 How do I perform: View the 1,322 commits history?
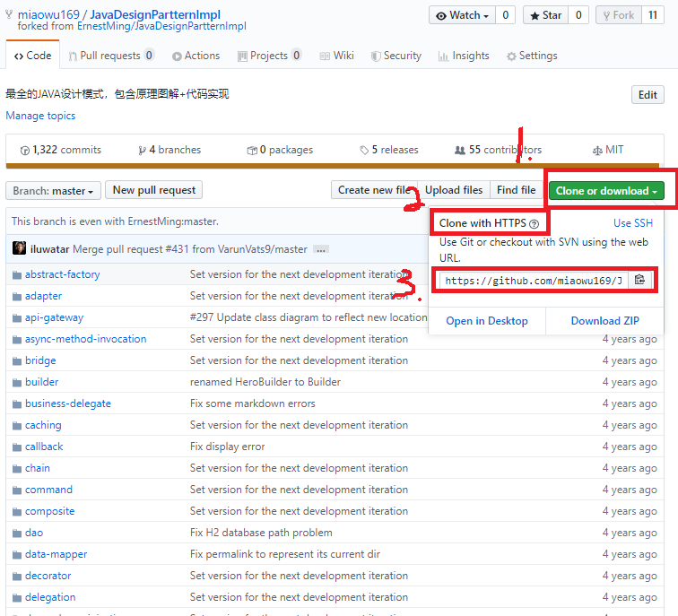coord(61,150)
